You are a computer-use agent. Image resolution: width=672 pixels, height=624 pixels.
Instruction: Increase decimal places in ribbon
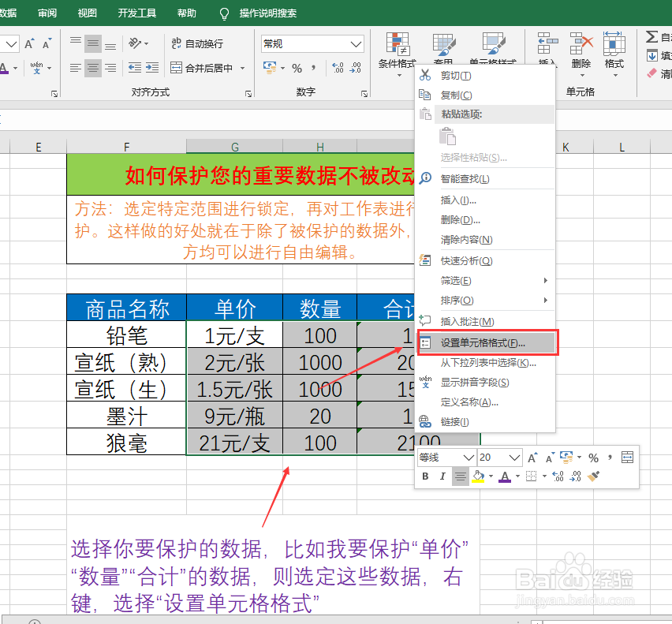point(338,68)
